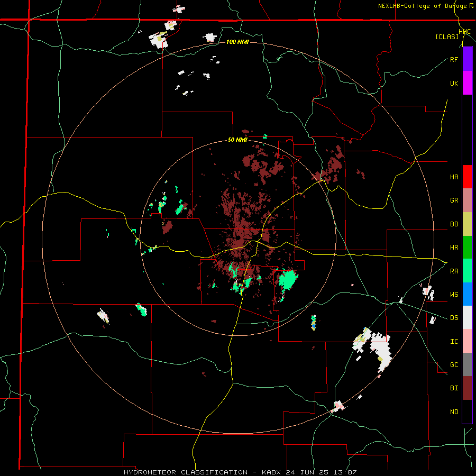The image size is (476, 476).
Task: Select the 'GR' legend label
Action: (454, 200)
